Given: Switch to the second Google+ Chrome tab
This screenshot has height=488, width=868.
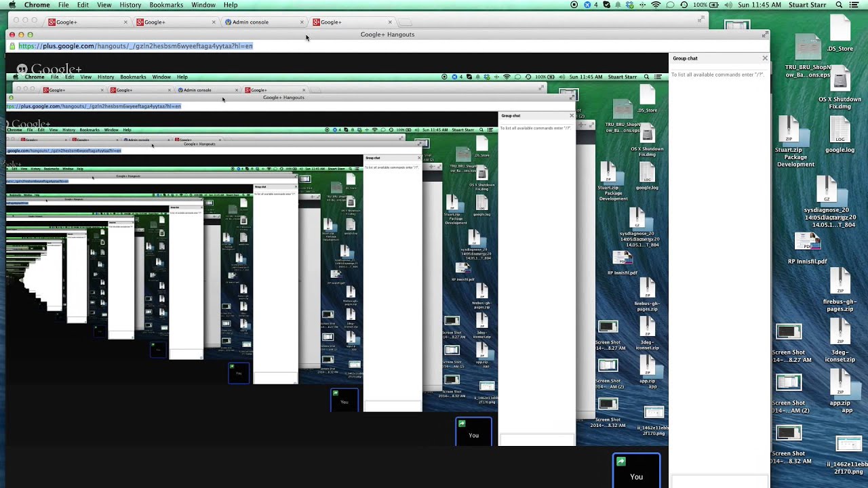Looking at the screenshot, I should pyautogui.click(x=175, y=22).
